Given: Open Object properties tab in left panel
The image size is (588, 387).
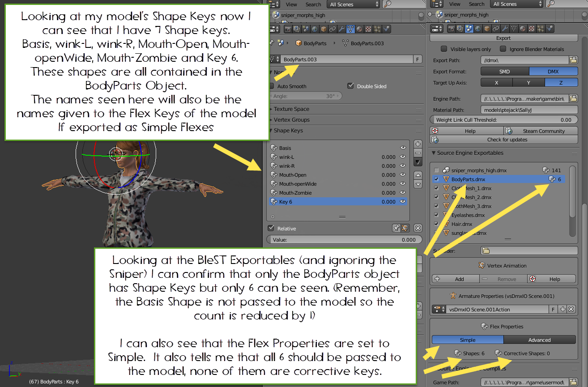Looking at the screenshot, I should pos(324,29).
